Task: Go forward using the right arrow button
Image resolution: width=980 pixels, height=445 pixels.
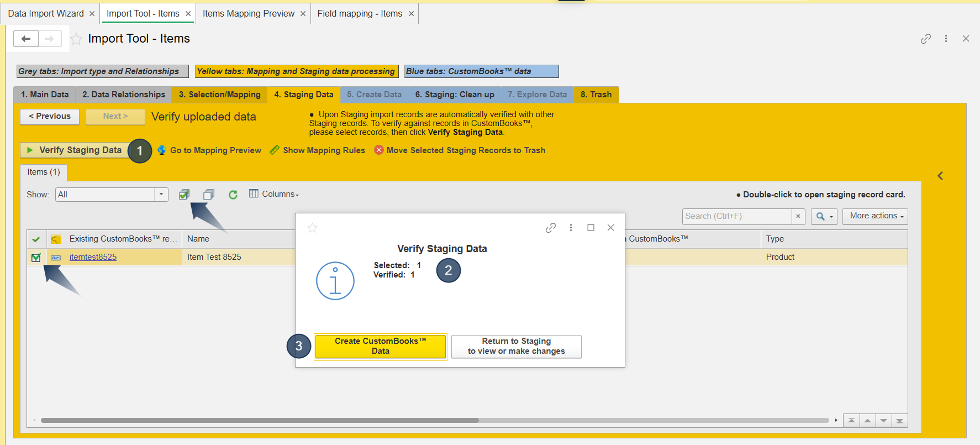Action: click(x=50, y=39)
